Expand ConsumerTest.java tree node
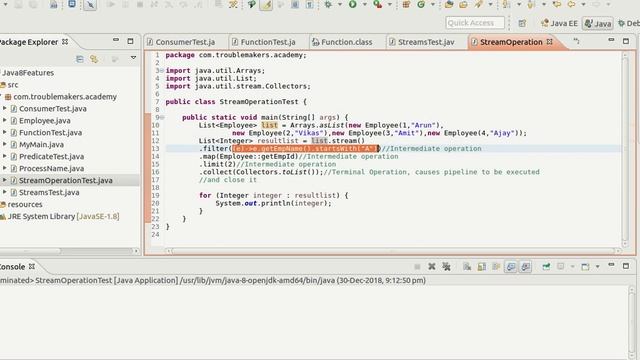Image resolution: width=640 pixels, height=360 pixels. click(4, 108)
